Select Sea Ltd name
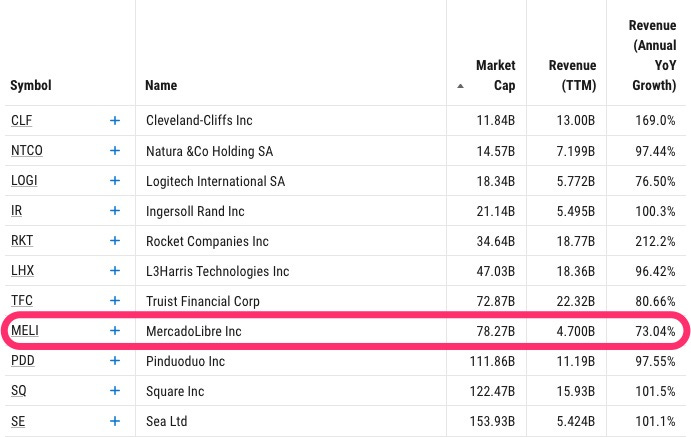This screenshot has width=691, height=437. click(167, 421)
